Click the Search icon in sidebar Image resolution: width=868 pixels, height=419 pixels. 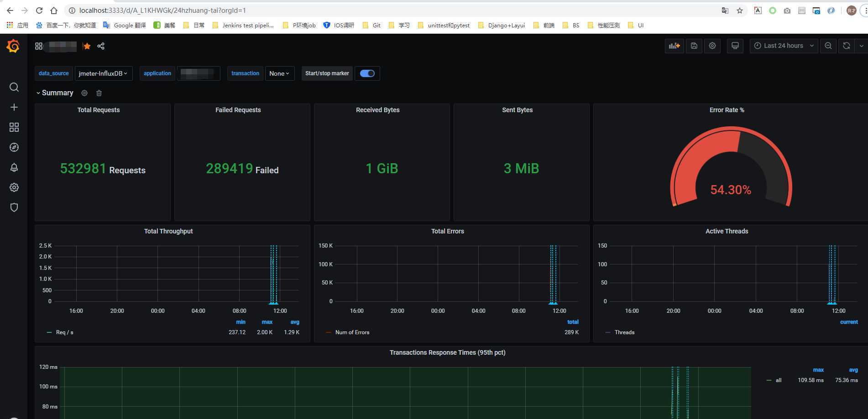[x=14, y=87]
